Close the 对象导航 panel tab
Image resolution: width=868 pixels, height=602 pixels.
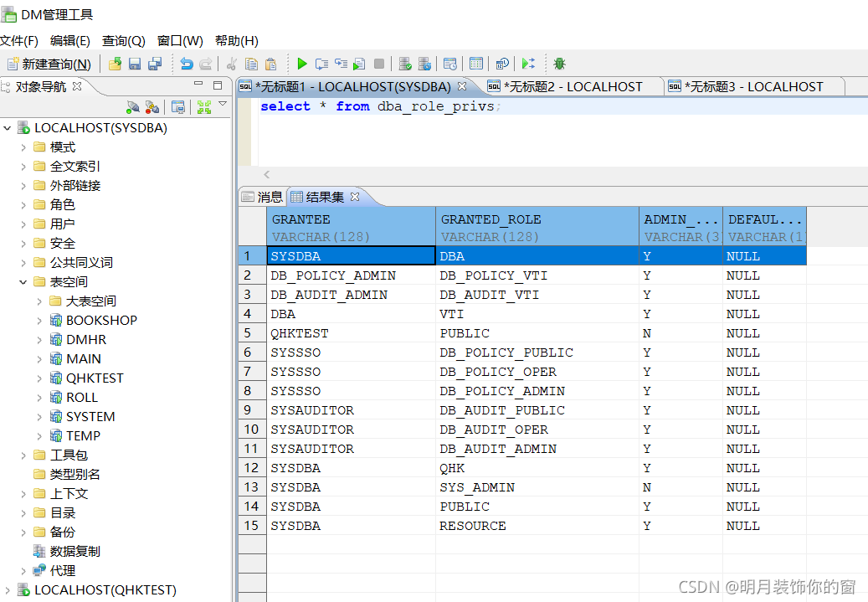78,86
